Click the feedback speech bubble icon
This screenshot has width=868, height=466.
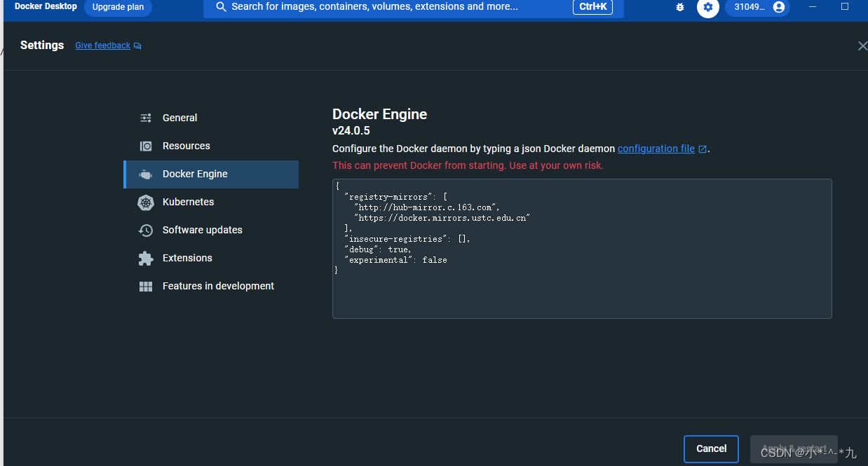pyautogui.click(x=137, y=46)
